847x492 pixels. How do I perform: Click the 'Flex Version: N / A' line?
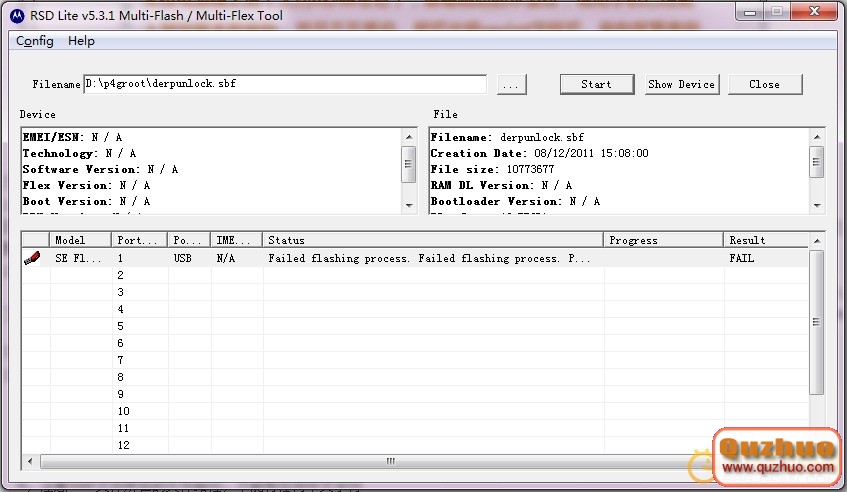click(86, 185)
